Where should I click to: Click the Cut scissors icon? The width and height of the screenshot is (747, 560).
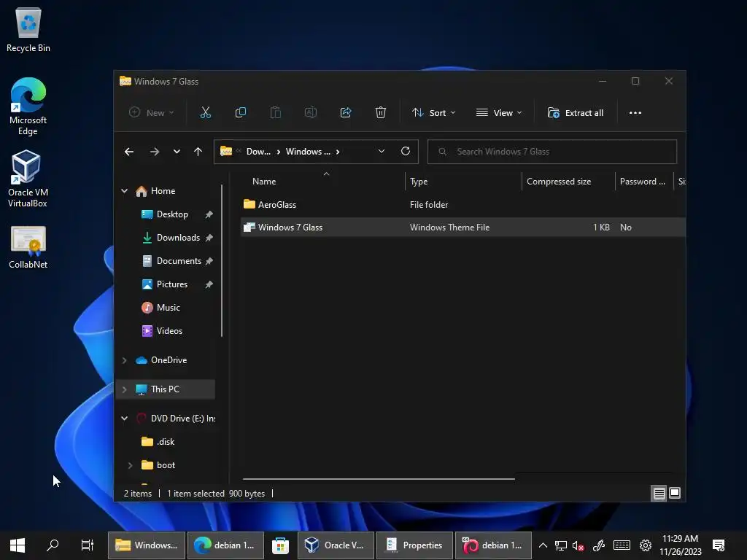coord(205,113)
